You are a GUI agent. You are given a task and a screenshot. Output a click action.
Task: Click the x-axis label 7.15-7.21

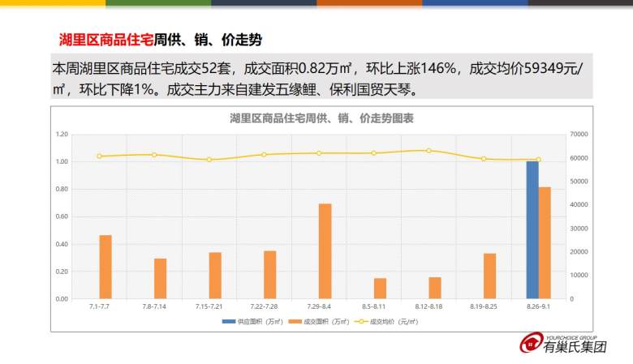tap(209, 306)
